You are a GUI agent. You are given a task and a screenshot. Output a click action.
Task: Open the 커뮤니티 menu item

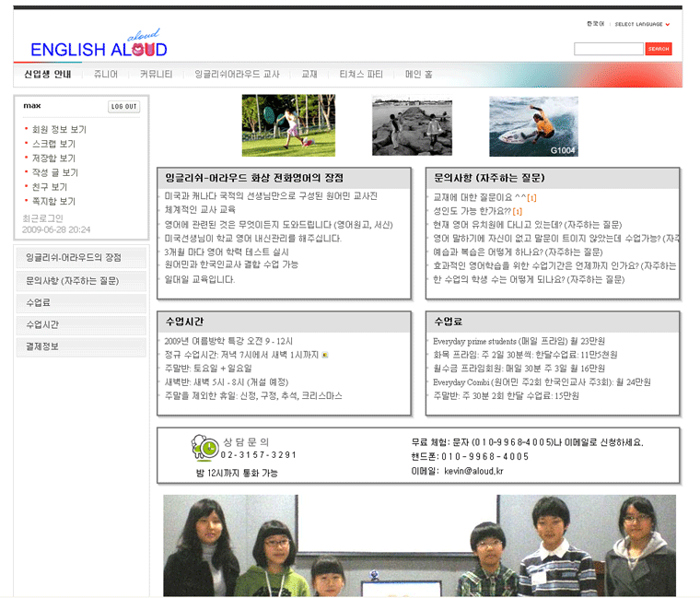157,74
